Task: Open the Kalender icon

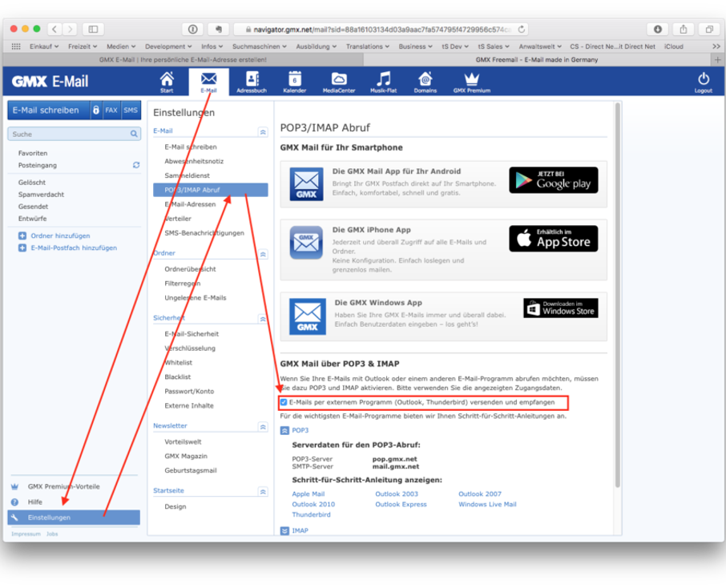Action: 294,79
